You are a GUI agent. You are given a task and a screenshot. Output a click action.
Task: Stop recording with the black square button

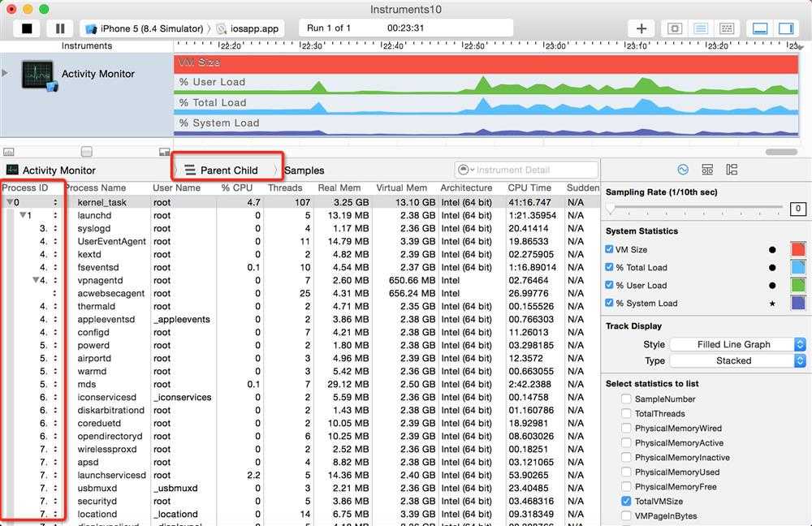27,28
